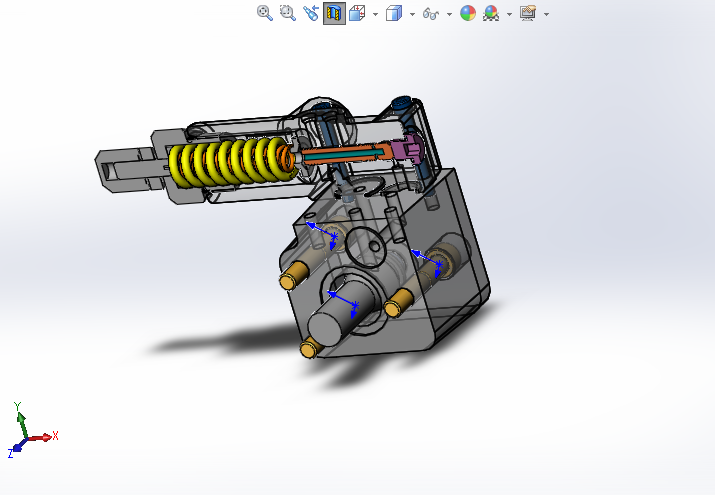
Task: Click the blue Z axis of the triad
Action: pos(17,448)
